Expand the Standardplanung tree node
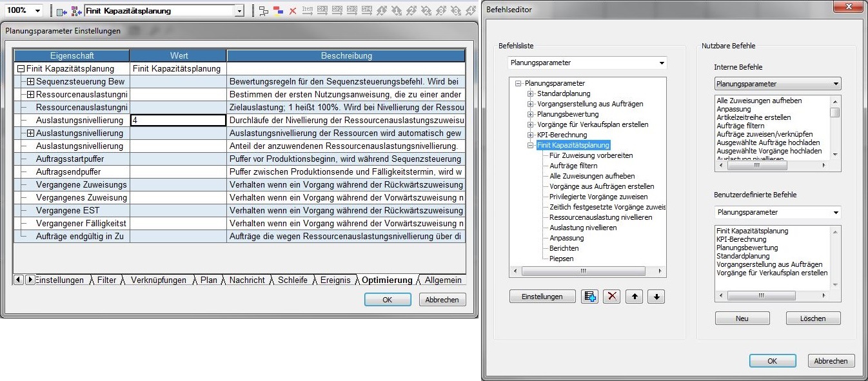Screen dimensions: 868x381 (531, 93)
